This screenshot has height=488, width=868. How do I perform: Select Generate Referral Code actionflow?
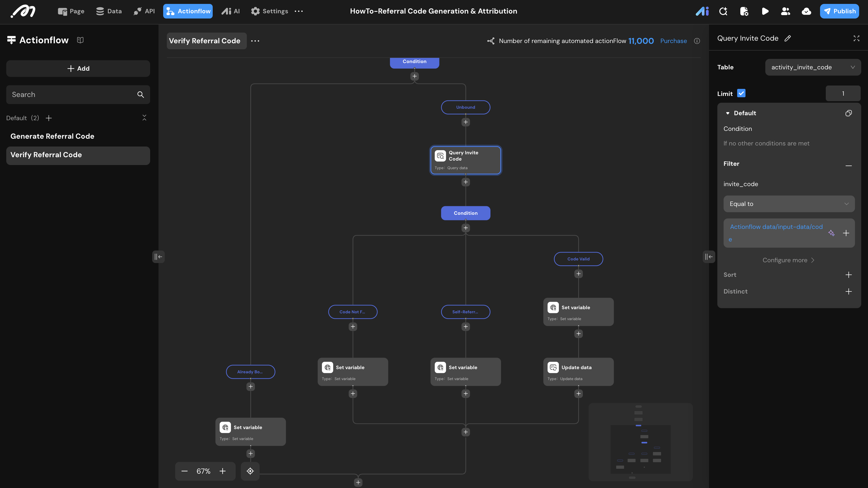click(52, 136)
